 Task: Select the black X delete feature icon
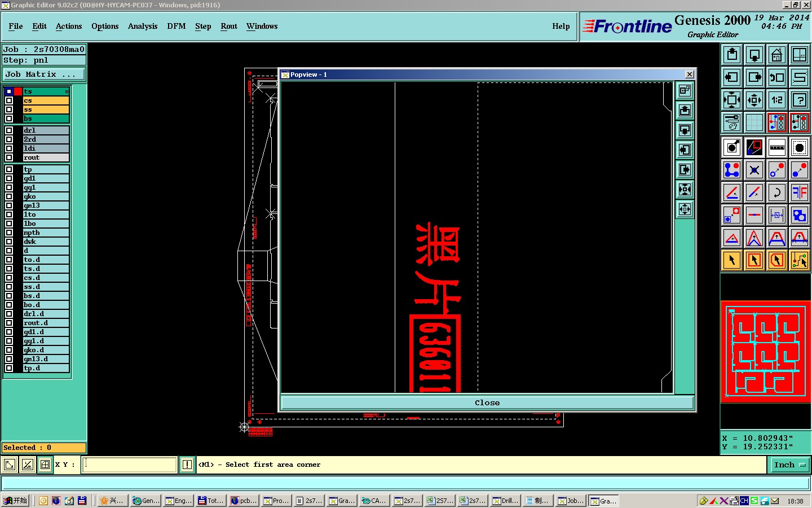tap(754, 170)
